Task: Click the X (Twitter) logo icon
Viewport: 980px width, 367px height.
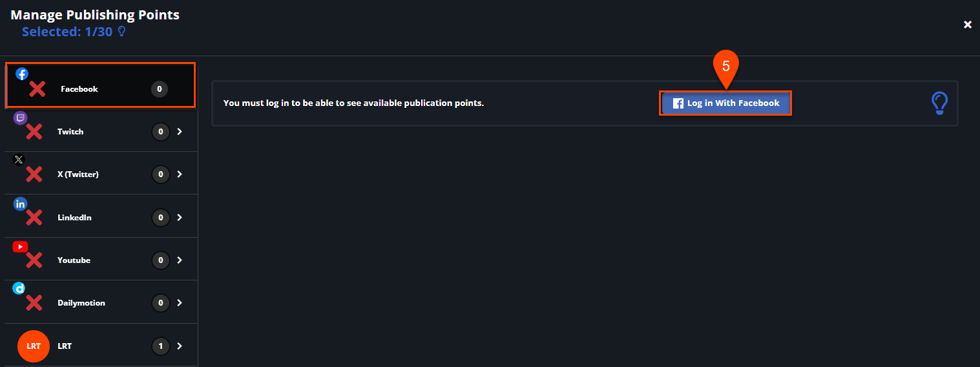Action: pos(19,159)
